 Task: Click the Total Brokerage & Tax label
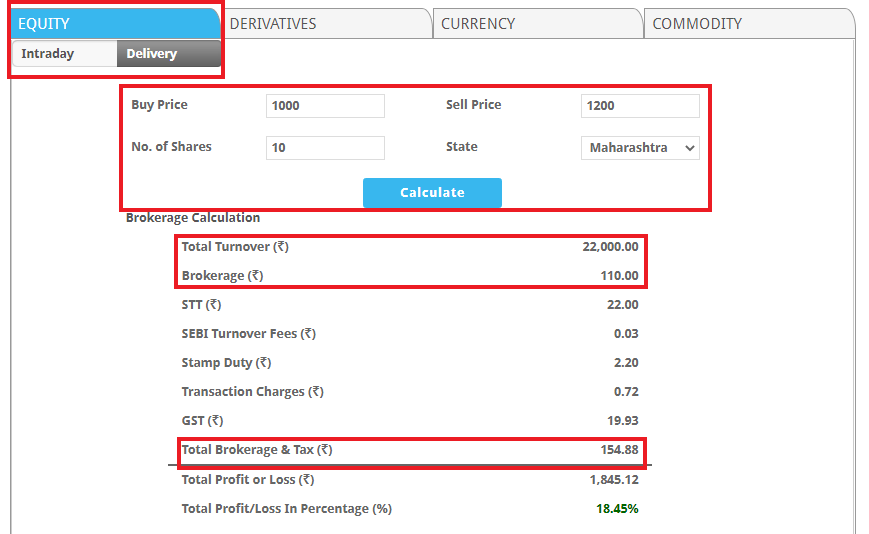pos(256,450)
